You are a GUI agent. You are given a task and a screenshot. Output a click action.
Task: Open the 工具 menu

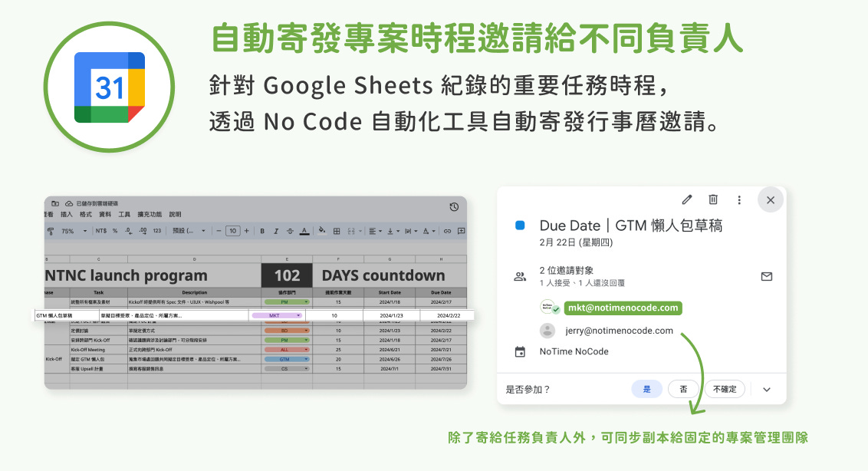click(x=124, y=215)
